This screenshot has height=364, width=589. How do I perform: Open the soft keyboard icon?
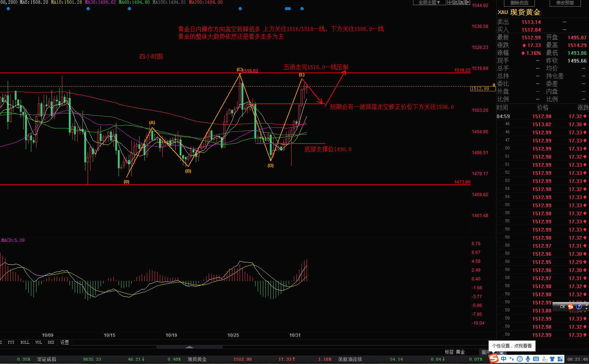pyautogui.click(x=536, y=359)
